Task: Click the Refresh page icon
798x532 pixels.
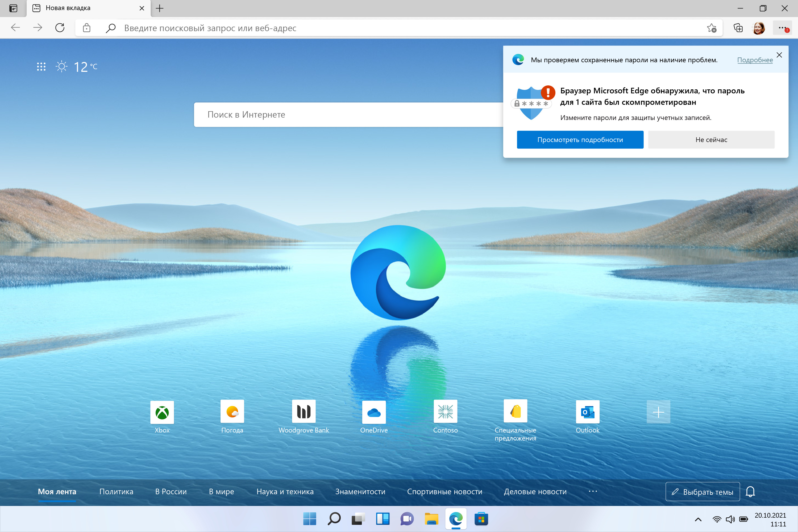Action: tap(60, 28)
